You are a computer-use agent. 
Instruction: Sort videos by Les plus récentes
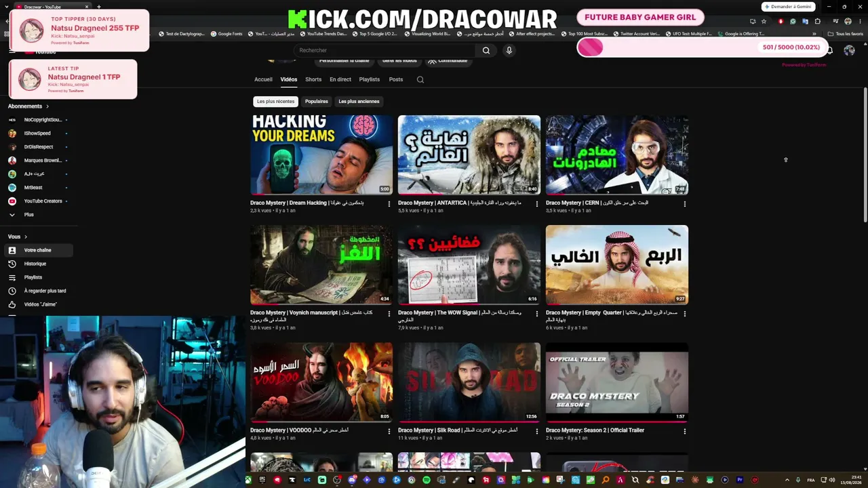tap(276, 102)
